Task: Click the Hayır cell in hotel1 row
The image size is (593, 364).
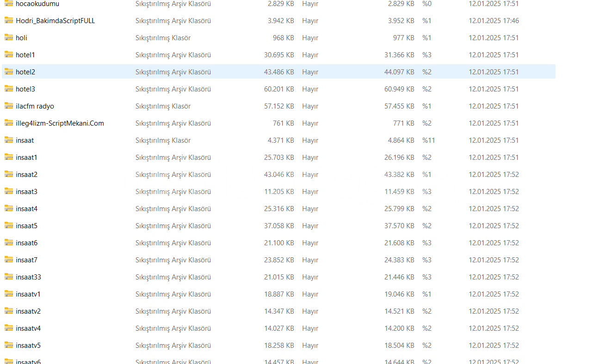Action: click(310, 55)
